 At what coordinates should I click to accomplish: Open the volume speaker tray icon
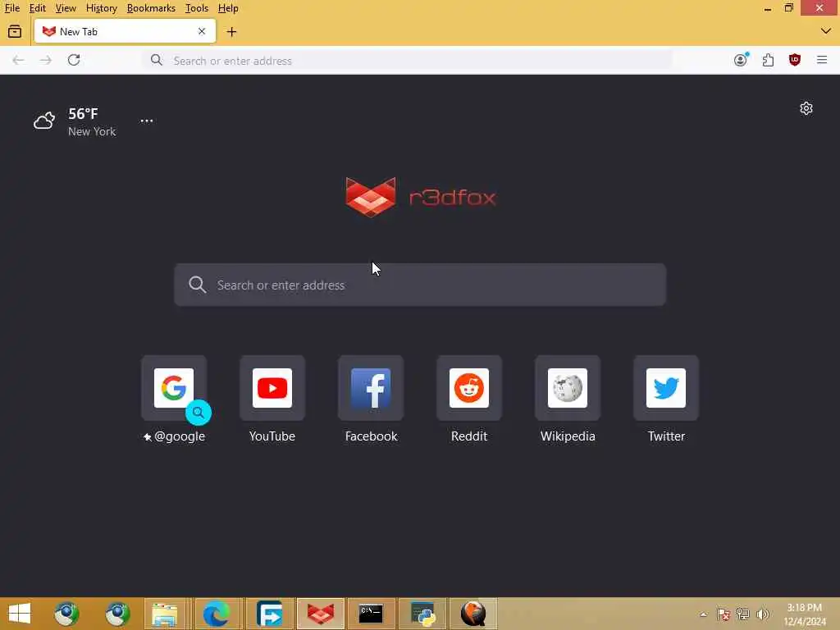tap(762, 614)
